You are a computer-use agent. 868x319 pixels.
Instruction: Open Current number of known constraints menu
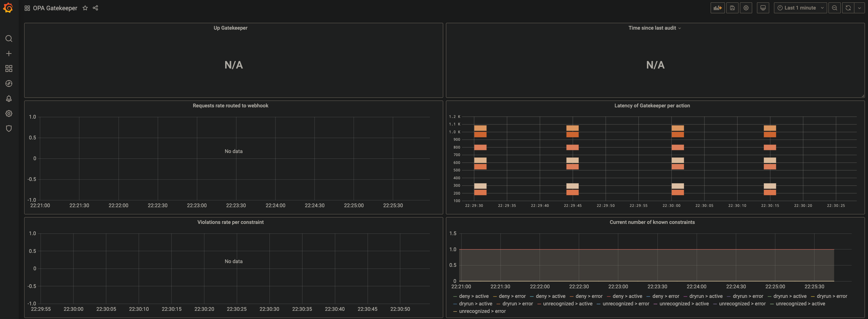(x=652, y=222)
